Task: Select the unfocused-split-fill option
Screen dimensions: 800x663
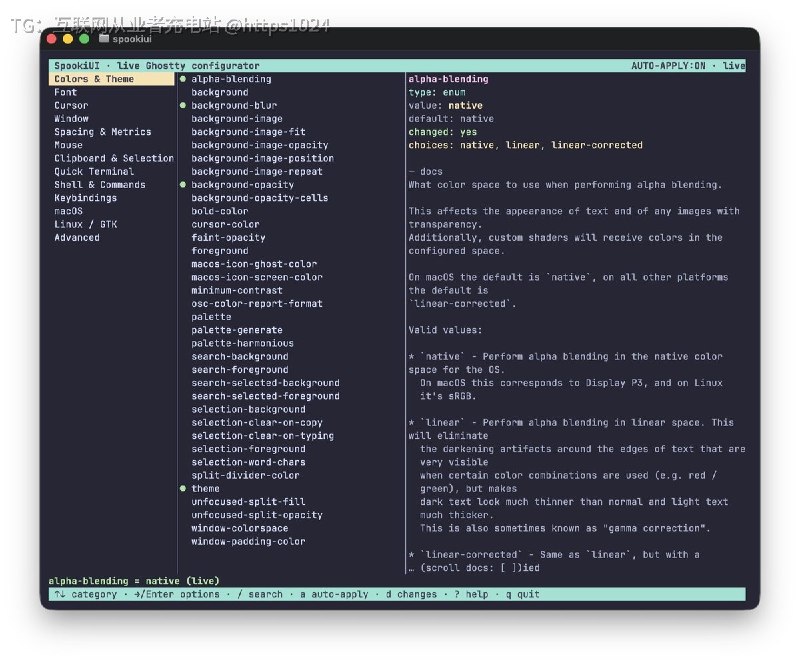Action: [x=248, y=502]
